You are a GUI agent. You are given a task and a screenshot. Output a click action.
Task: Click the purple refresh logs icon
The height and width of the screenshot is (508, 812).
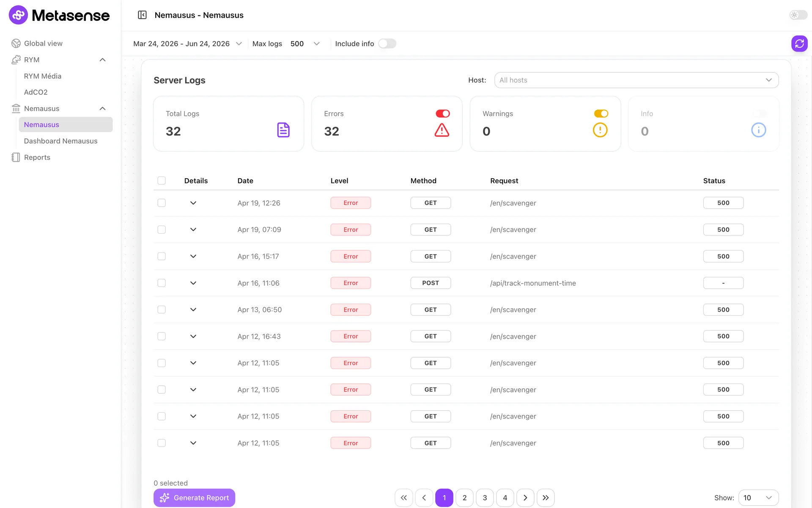tap(799, 44)
